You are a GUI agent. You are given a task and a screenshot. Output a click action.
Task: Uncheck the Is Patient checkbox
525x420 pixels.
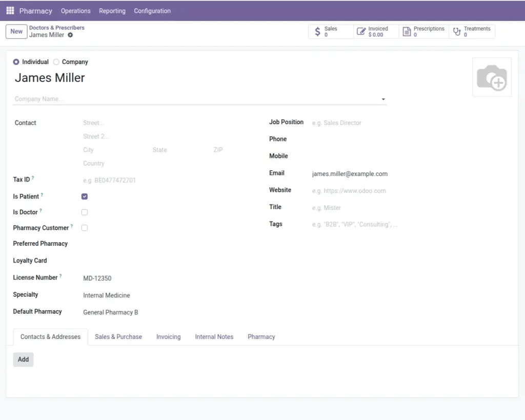pyautogui.click(x=85, y=196)
